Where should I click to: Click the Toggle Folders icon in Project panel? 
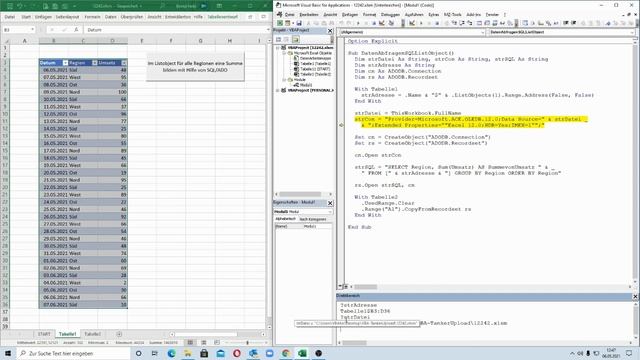point(296,39)
